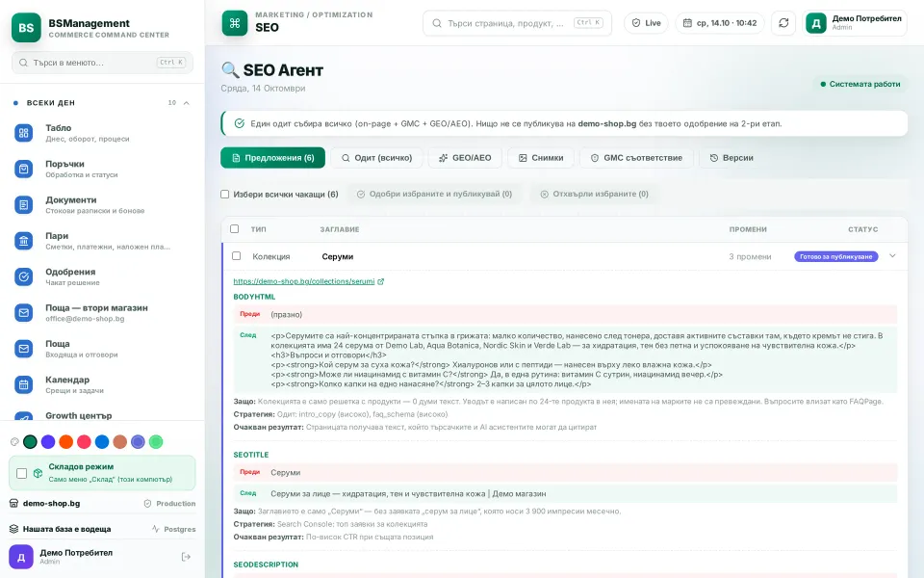
Task: Switch to GEO/AEO tab
Action: (465, 158)
